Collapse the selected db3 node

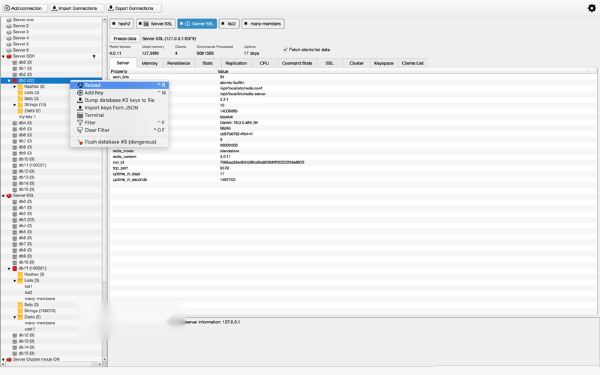pyautogui.click(x=9, y=81)
